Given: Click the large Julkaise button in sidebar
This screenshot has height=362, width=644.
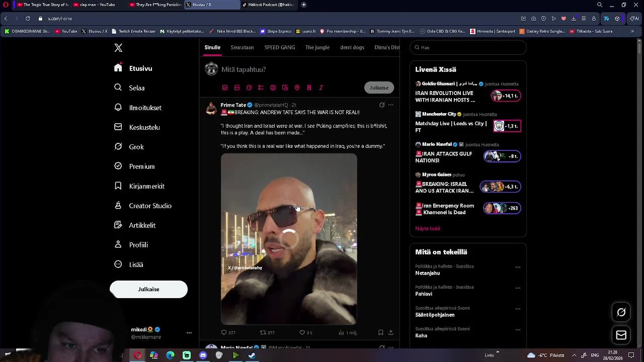Looking at the screenshot, I should [x=148, y=289].
